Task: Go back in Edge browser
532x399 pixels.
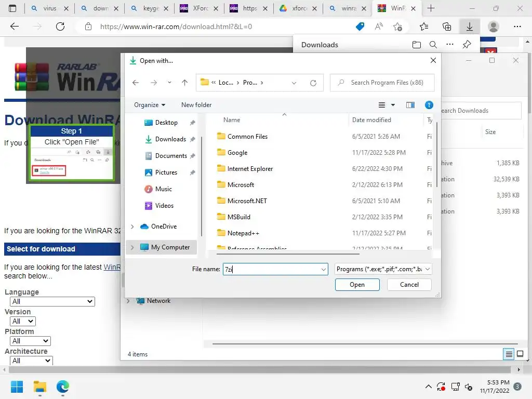Action: click(15, 26)
